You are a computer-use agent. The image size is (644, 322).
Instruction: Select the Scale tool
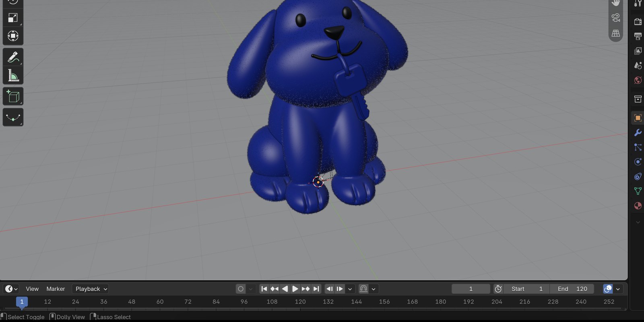click(13, 18)
